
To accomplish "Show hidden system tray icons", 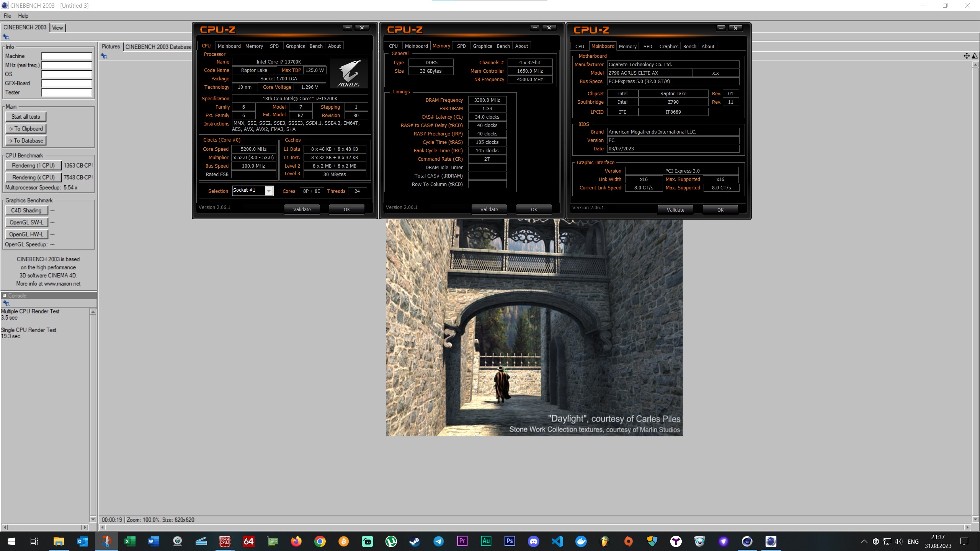I will pyautogui.click(x=864, y=541).
